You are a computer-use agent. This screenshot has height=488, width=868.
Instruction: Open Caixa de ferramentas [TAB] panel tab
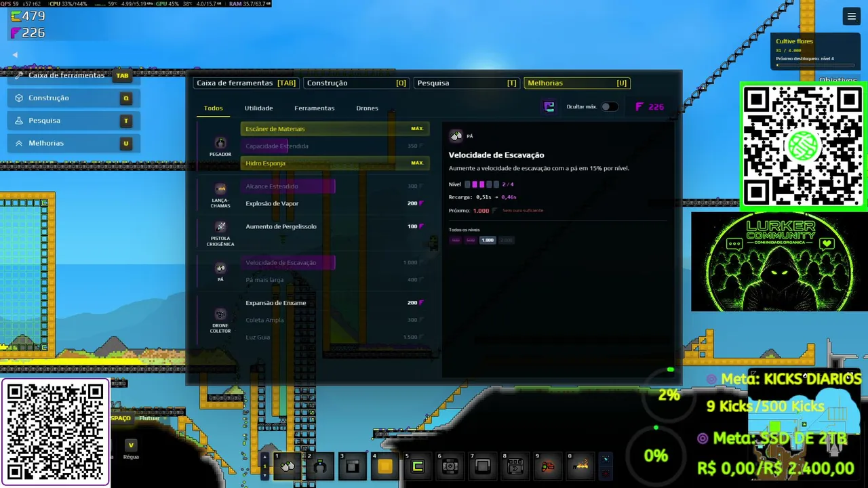(246, 83)
